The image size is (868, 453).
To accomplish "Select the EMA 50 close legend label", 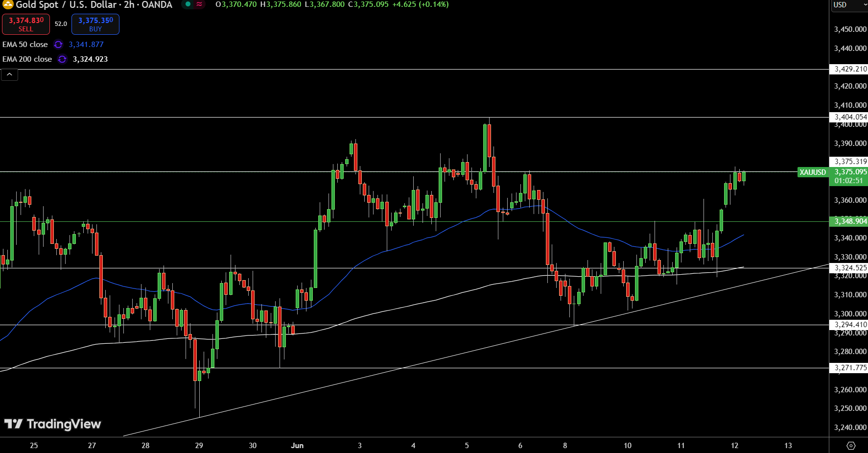I will pyautogui.click(x=25, y=45).
